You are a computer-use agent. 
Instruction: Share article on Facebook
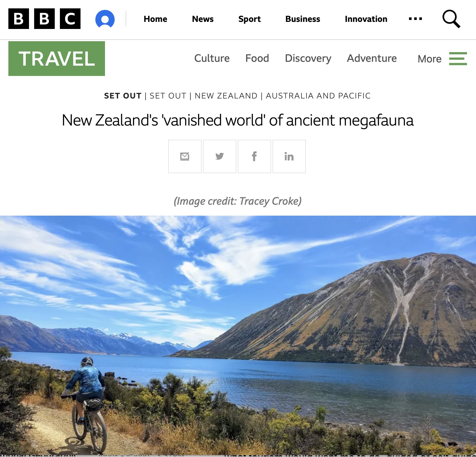tap(254, 156)
